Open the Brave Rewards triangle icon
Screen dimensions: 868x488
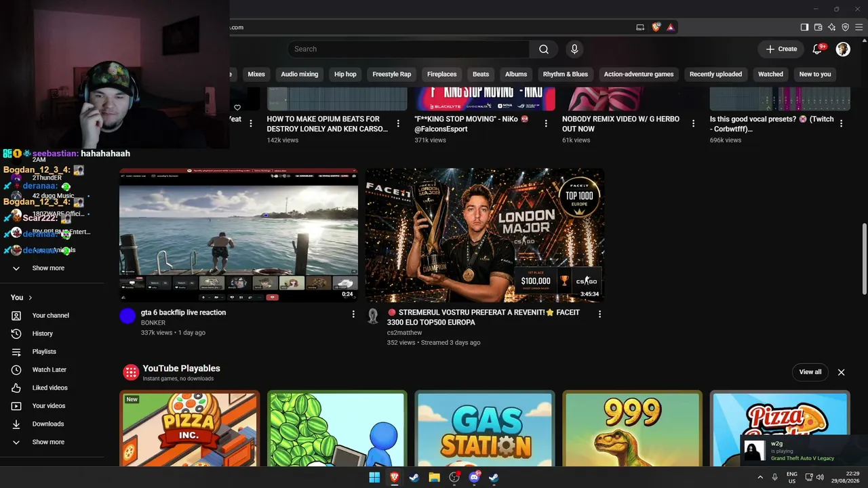pyautogui.click(x=671, y=27)
